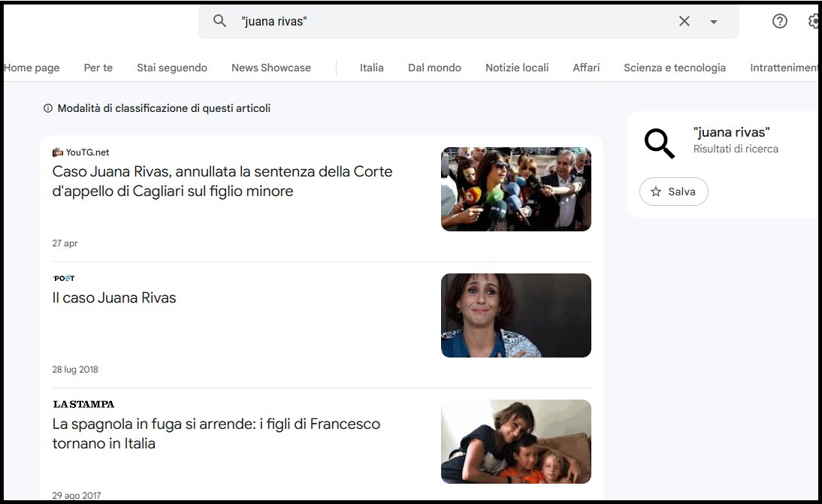Click the search magnifier icon in search bar
The image size is (822, 504).
219,21
